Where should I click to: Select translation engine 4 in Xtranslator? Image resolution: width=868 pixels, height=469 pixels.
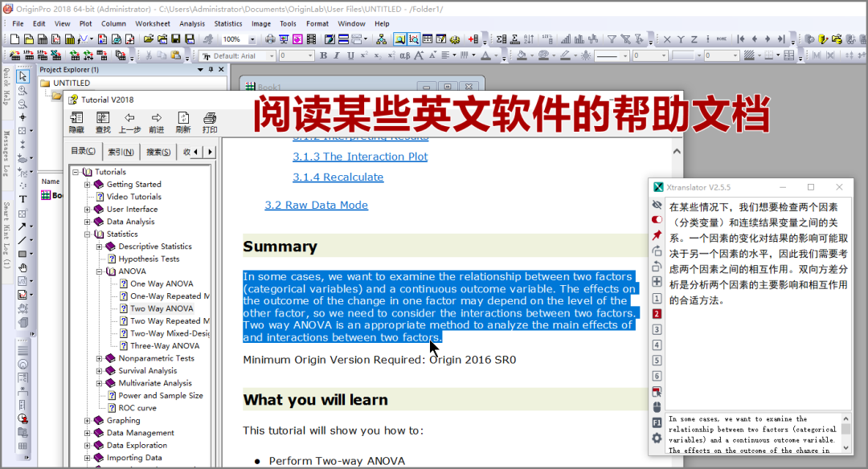[657, 345]
